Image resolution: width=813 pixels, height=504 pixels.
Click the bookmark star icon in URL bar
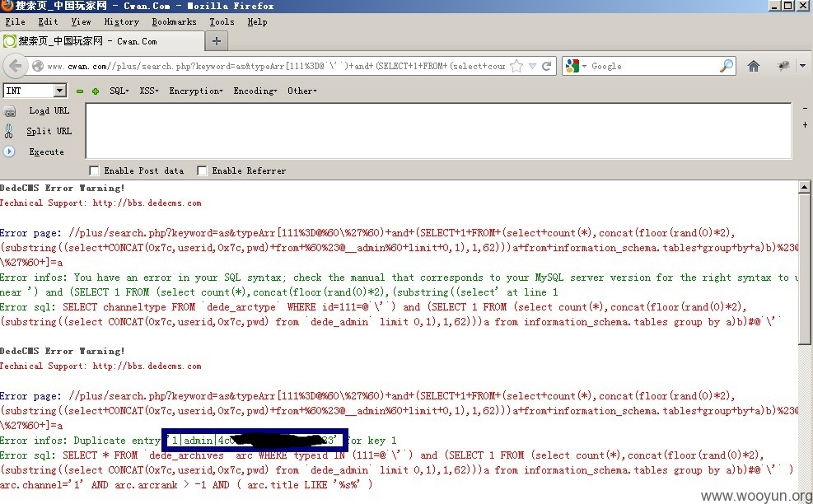(516, 66)
